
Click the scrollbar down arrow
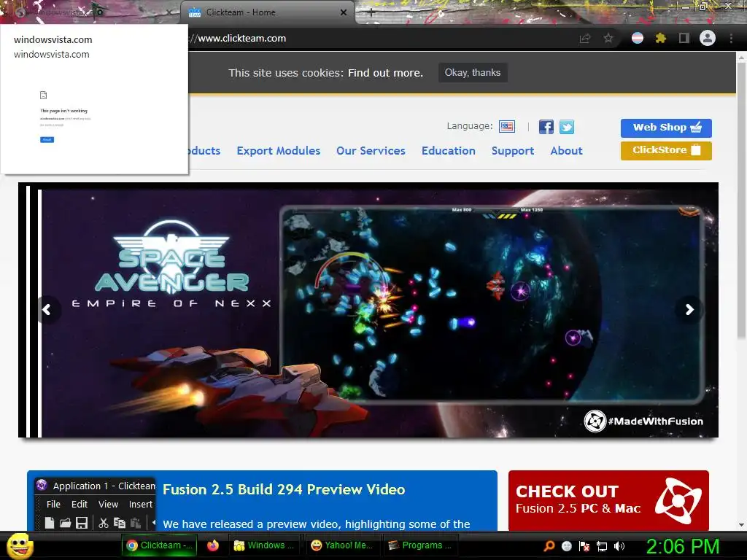click(741, 525)
